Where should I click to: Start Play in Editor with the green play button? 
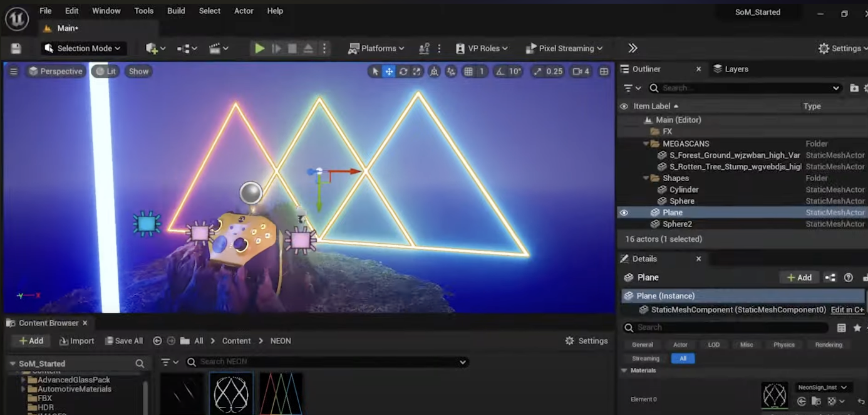pos(259,48)
